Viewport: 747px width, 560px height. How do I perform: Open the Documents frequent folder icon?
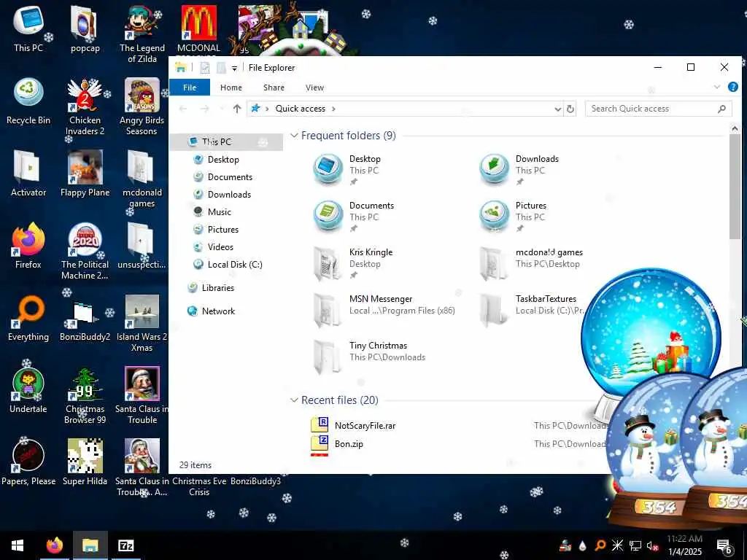[328, 216]
